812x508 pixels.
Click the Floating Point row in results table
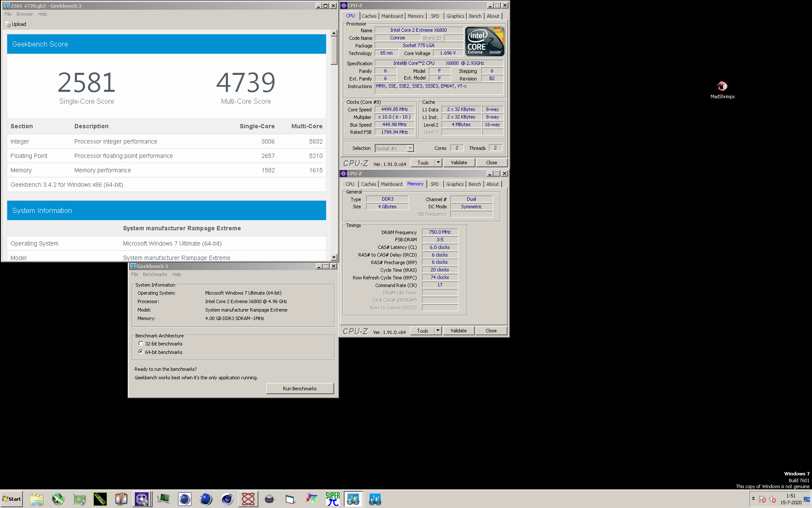(x=167, y=156)
